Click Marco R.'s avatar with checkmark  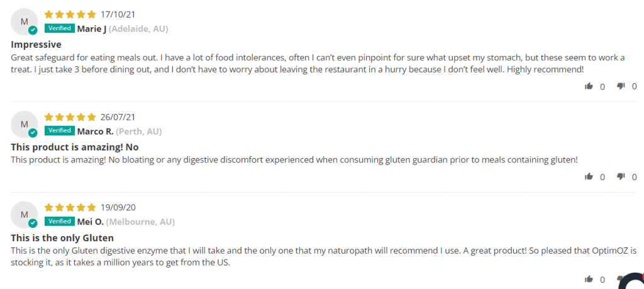point(25,124)
